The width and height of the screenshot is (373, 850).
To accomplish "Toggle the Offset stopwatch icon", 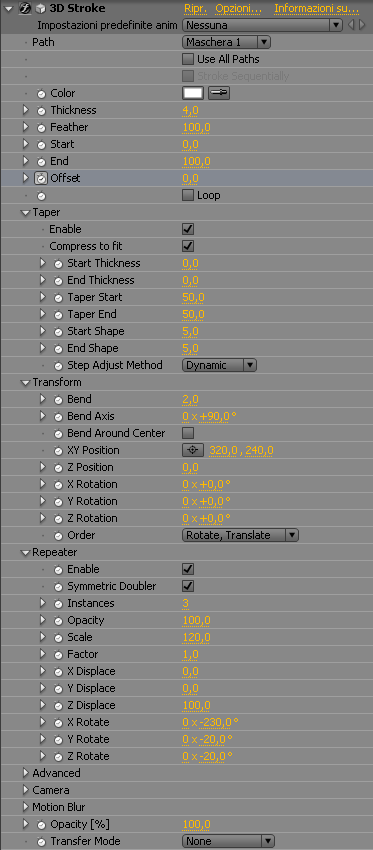I will click(41, 178).
